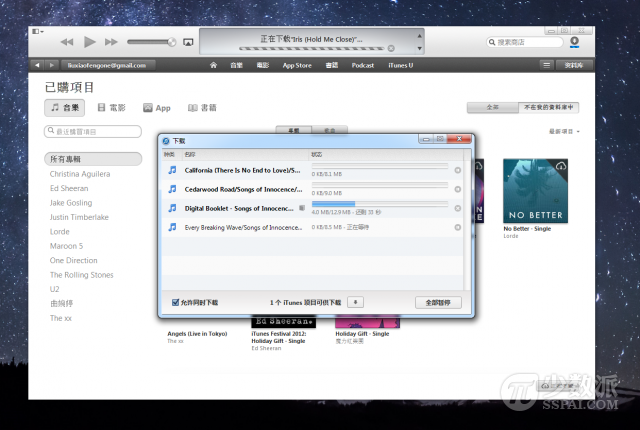
Task: Go back with the navigation arrow
Action: (x=37, y=65)
